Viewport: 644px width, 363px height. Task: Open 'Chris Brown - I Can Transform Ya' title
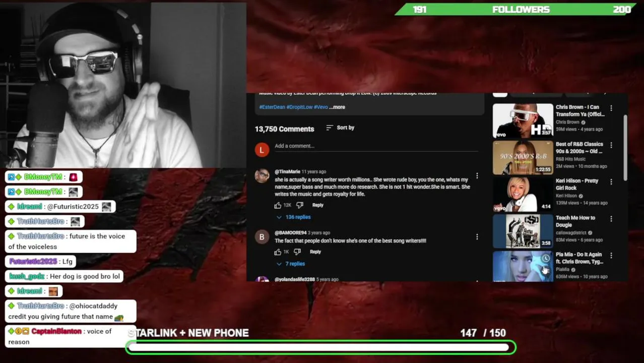(x=580, y=111)
